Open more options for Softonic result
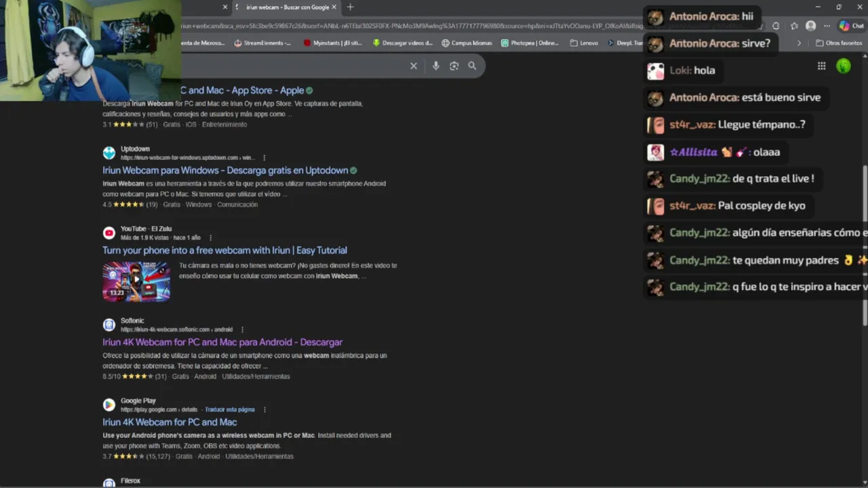The height and width of the screenshot is (488, 868). click(x=242, y=330)
